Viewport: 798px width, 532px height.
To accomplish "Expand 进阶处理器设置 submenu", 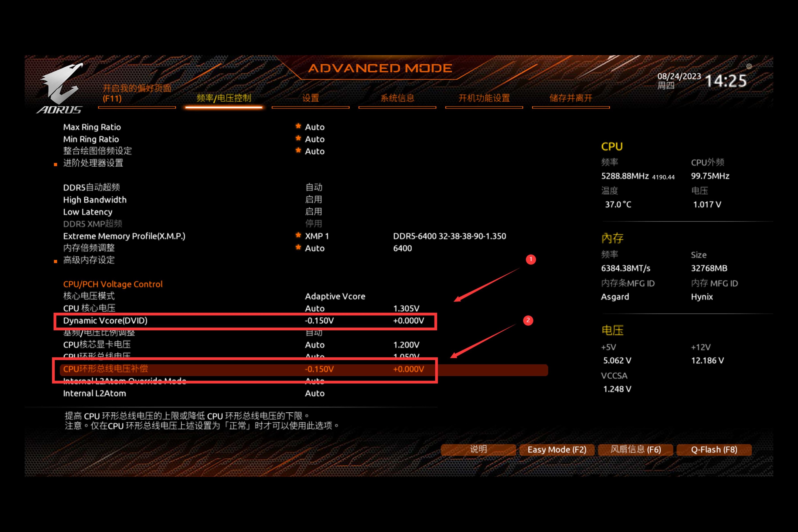I will (x=93, y=163).
